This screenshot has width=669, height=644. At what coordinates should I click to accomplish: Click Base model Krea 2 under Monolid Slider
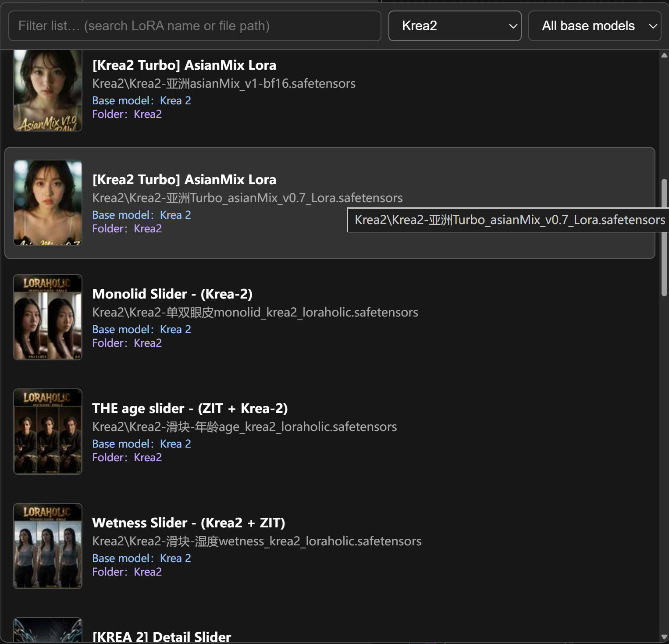point(142,329)
